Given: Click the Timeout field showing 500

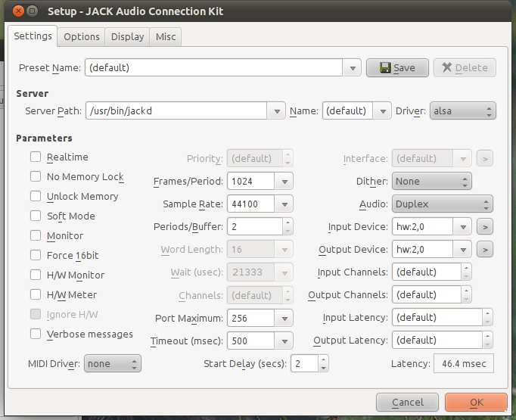Looking at the screenshot, I should click(250, 341).
